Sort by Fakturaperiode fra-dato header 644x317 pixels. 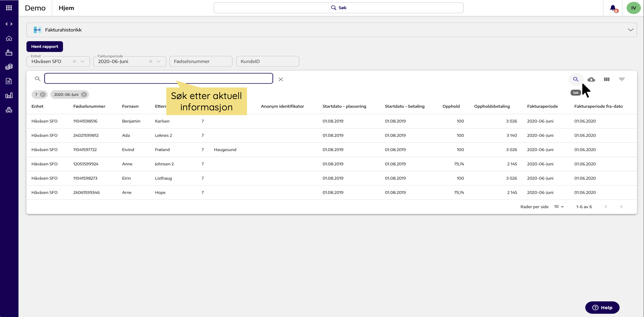pos(598,106)
